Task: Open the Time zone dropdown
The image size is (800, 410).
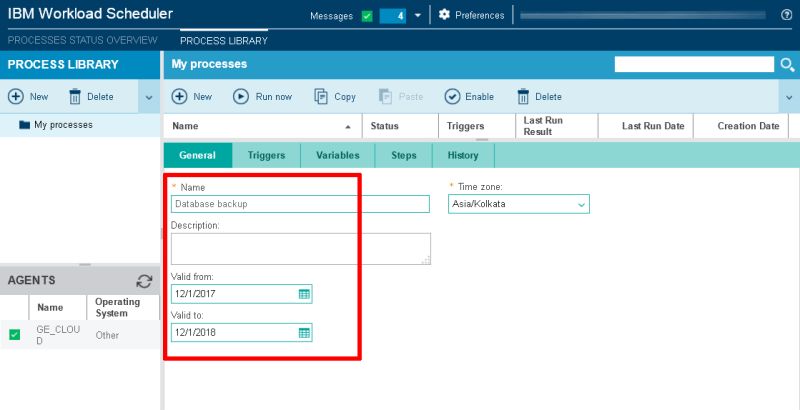Action: (x=519, y=204)
